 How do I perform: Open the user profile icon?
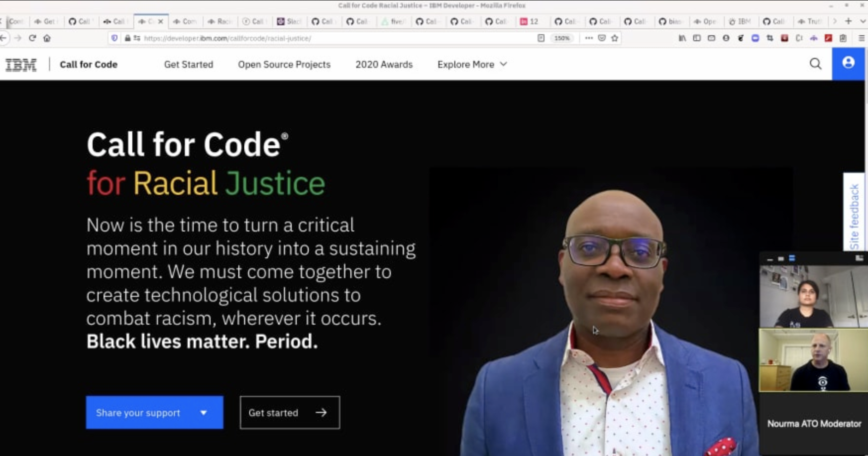(x=848, y=63)
